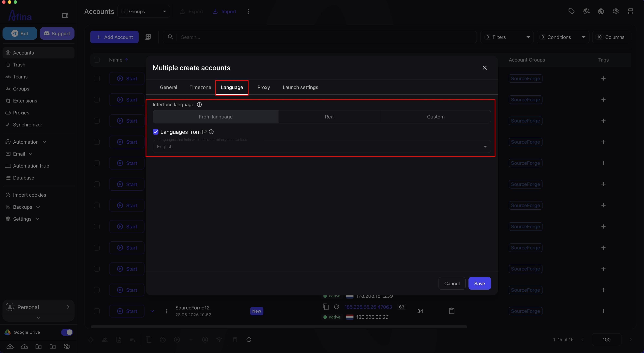Open the Telegram Bot button
The width and height of the screenshot is (644, 353).
coord(20,34)
